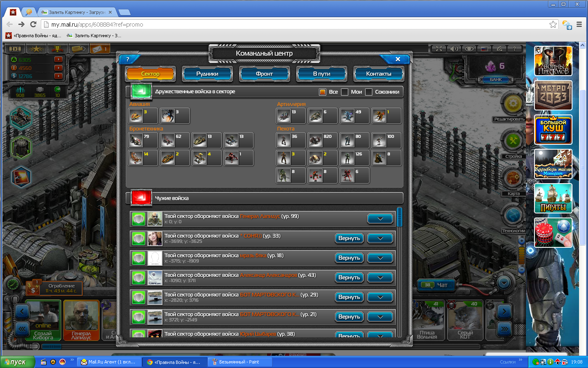Click the Russian flag language icon

click(484, 49)
